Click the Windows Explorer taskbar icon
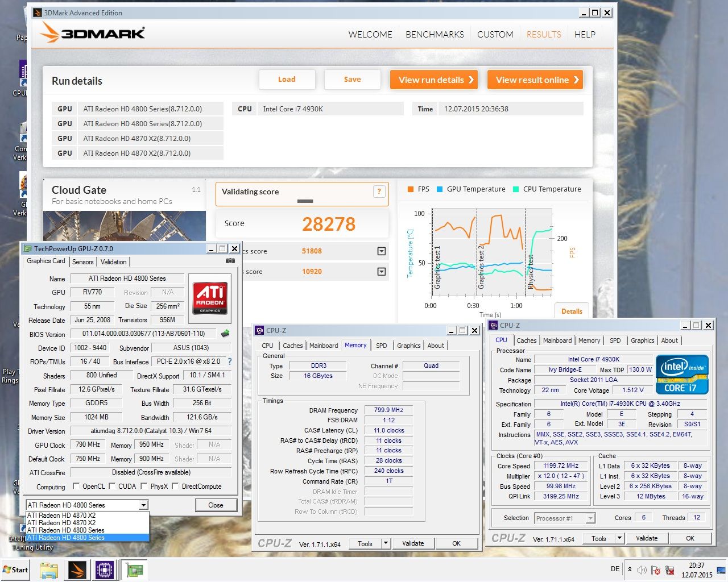Image resolution: width=728 pixels, height=582 pixels. pos(49,569)
